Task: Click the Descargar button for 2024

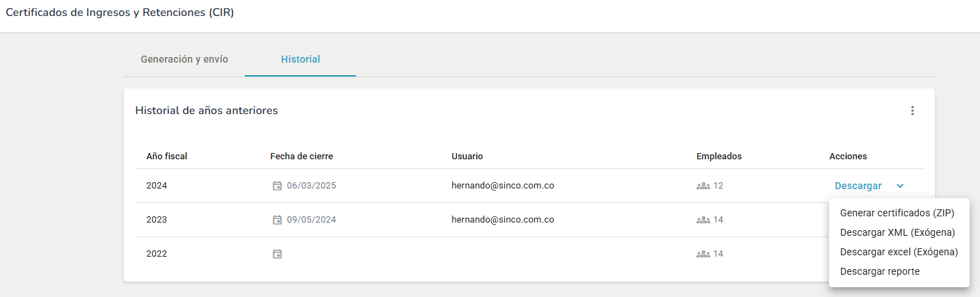Action: (858, 186)
